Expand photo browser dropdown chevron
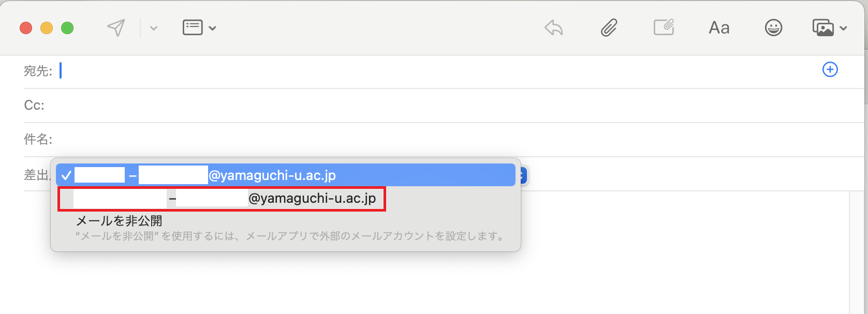Viewport: 868px width, 314px height. (x=843, y=28)
